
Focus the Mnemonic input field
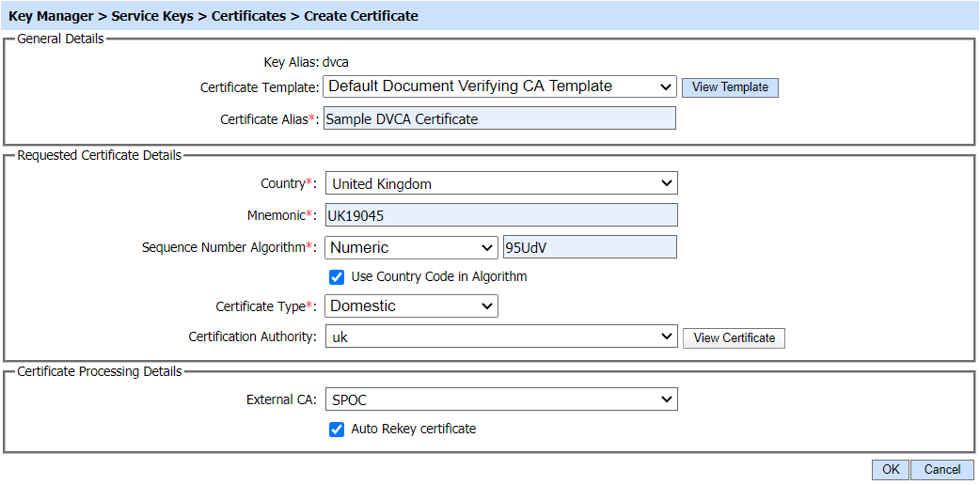[500, 215]
